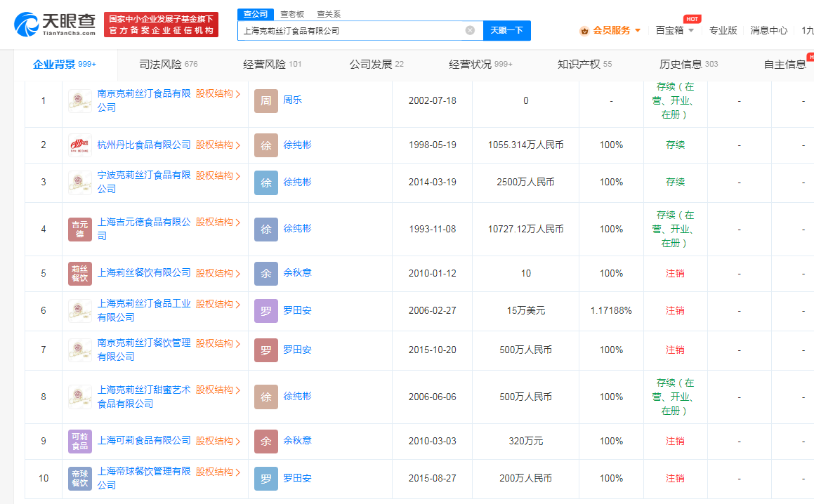Click the 帝球餐饮 company logo badge

[80, 478]
